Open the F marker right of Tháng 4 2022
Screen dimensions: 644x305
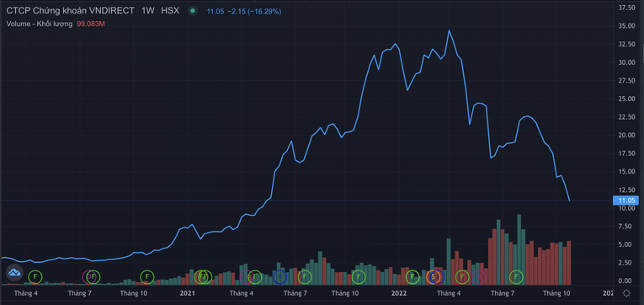coord(462,277)
